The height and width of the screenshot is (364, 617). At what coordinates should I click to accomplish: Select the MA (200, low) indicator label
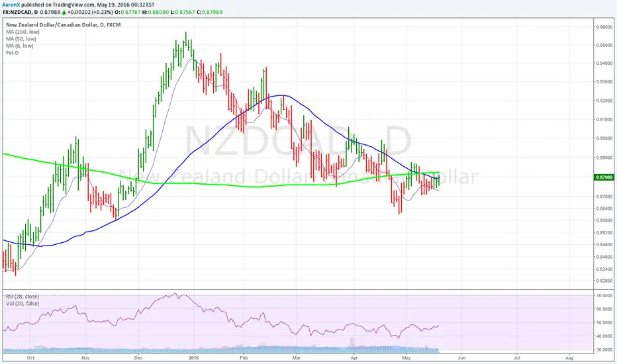23,32
